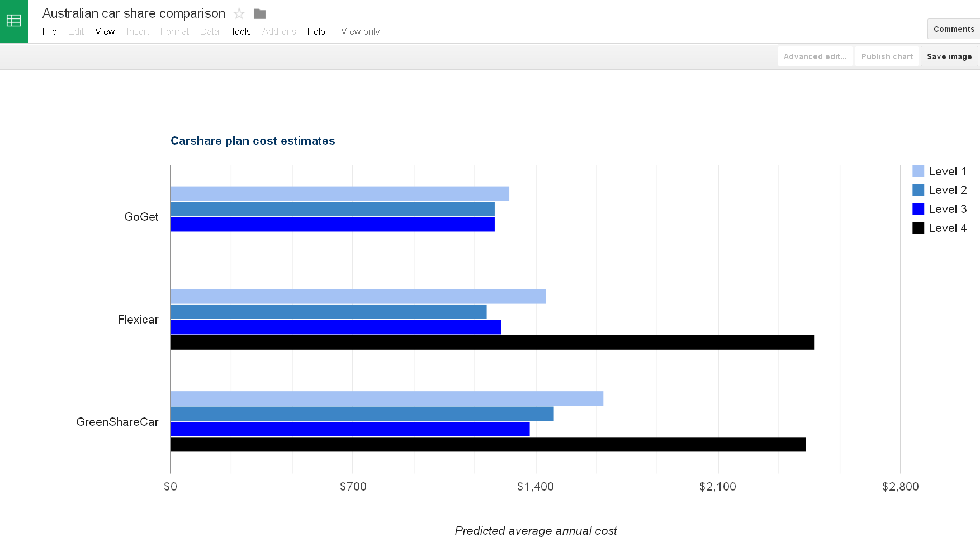Click the Publish chart button
This screenshot has width=980, height=542.
click(887, 56)
